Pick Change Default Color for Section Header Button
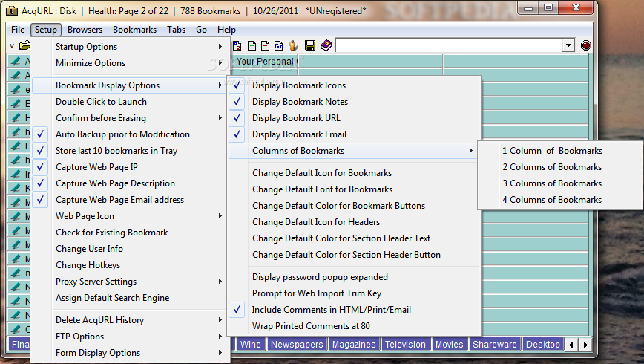 pos(354,255)
